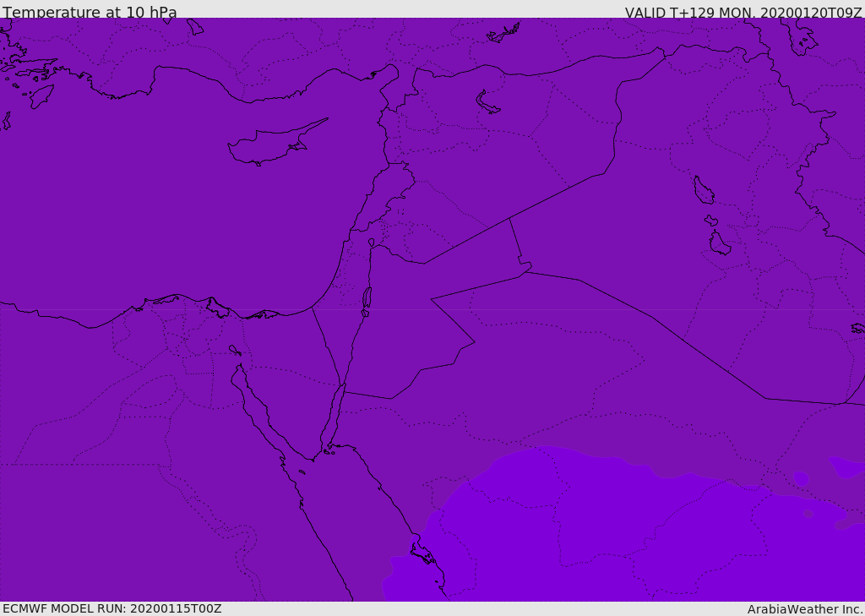The height and width of the screenshot is (616, 865).
Task: Click the Dead Sea outline on the map
Action: click(367, 302)
